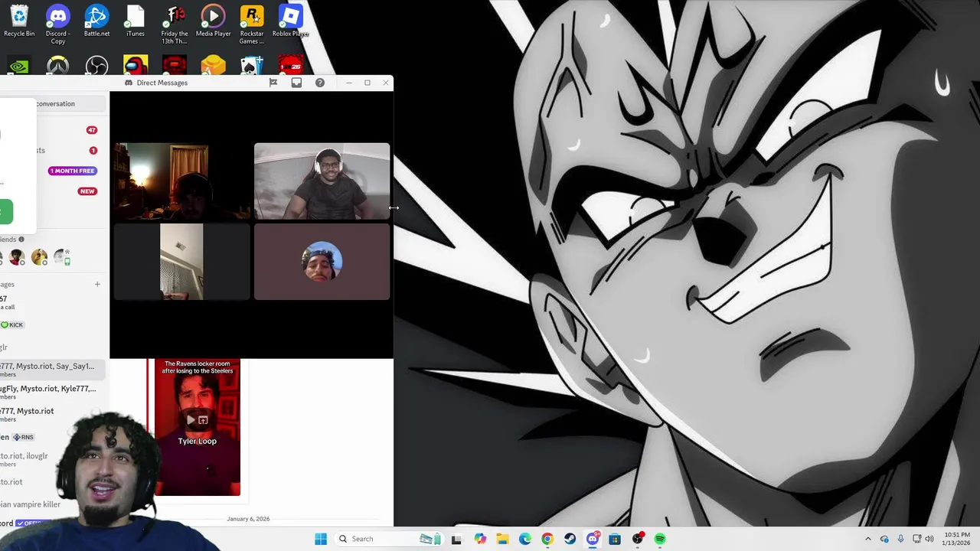Select the ceiling view webcam tile
Image resolution: width=980 pixels, height=551 pixels.
coord(181,262)
